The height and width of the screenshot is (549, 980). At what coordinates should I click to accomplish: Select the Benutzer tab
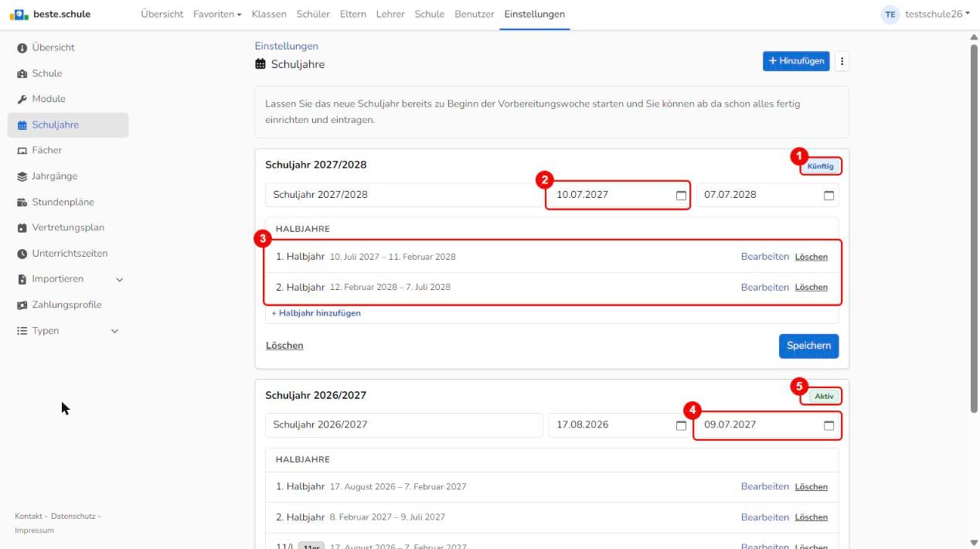click(x=475, y=14)
